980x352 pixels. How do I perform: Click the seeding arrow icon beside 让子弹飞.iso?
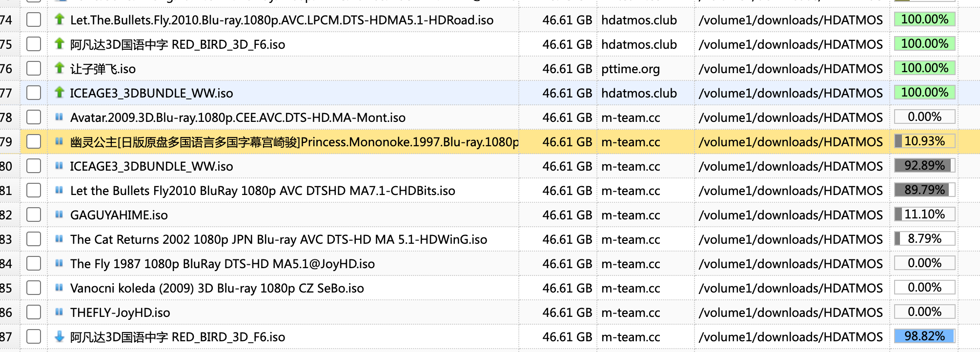(60, 68)
